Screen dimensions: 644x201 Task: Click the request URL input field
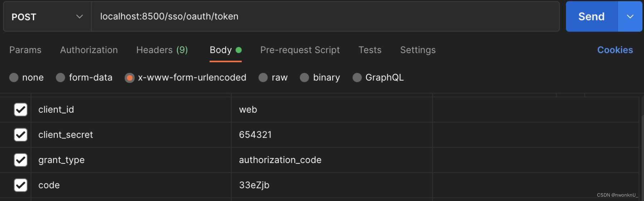(x=325, y=16)
